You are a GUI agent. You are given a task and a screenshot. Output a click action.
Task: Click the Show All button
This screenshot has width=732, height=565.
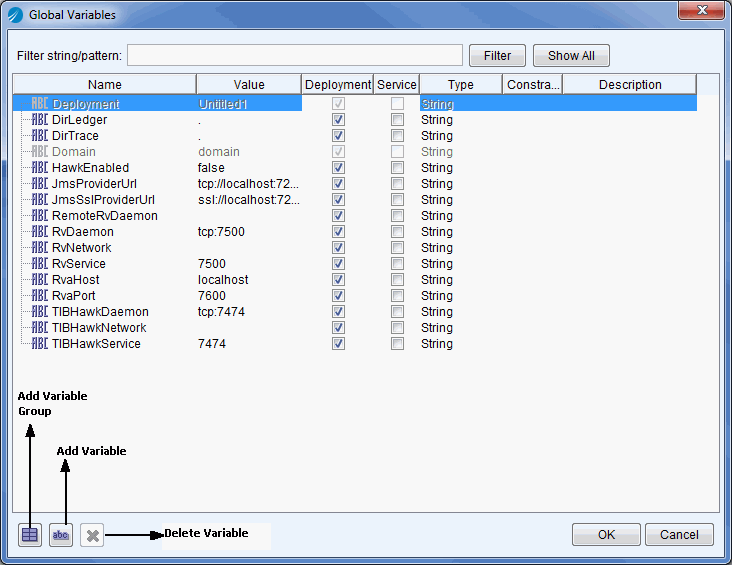coord(571,56)
